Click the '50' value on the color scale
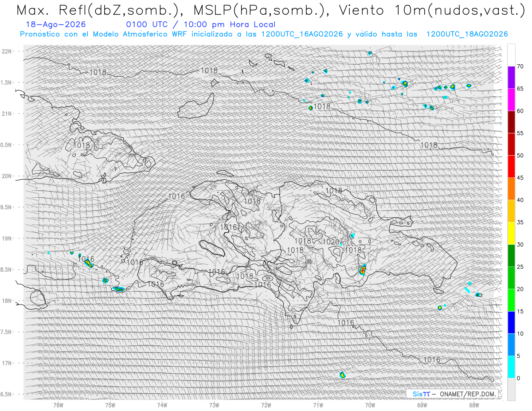 pos(520,156)
